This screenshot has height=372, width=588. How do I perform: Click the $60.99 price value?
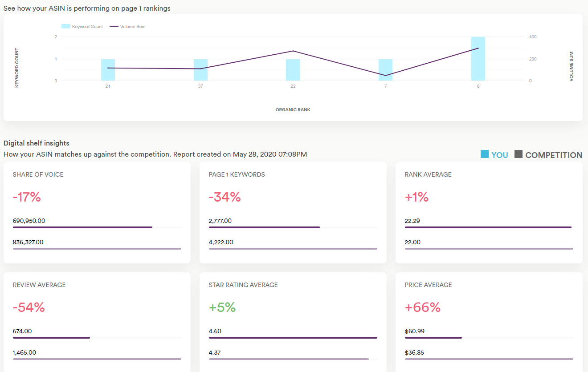coord(415,331)
